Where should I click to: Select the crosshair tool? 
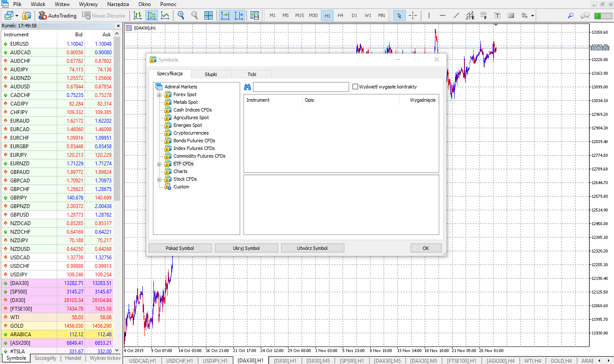[413, 15]
